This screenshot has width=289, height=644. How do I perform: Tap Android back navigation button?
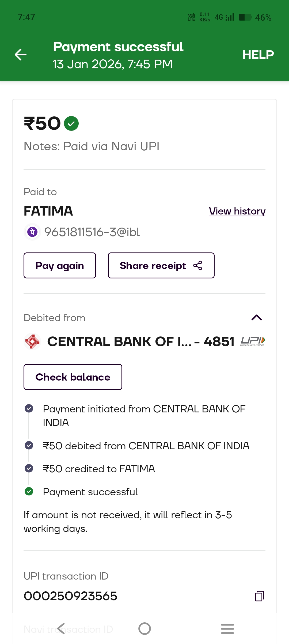pos(61,628)
